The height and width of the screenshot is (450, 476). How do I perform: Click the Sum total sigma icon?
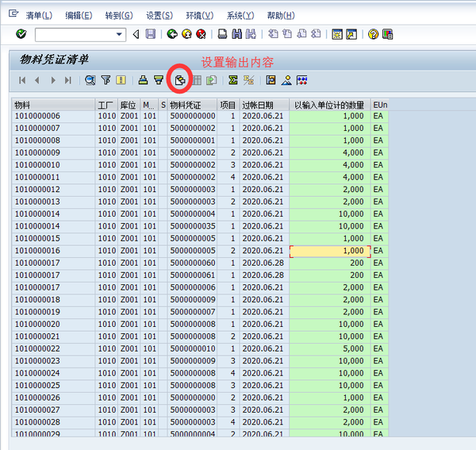click(232, 80)
